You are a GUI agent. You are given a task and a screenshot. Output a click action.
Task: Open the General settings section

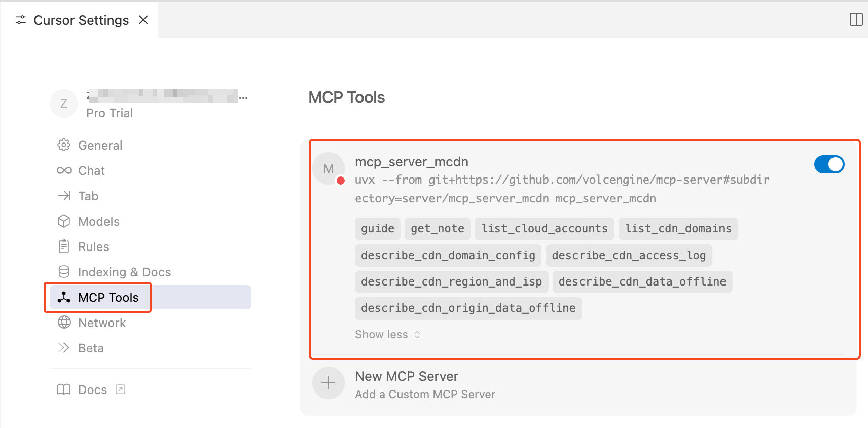tap(150, 145)
